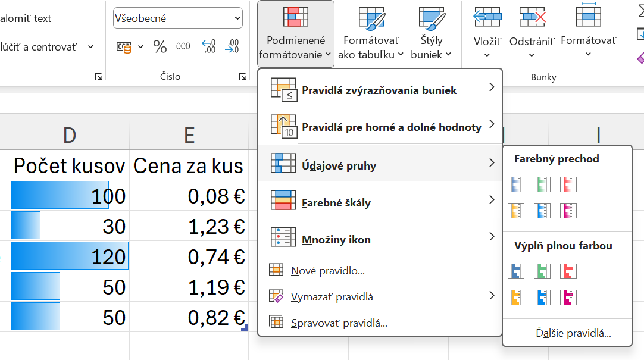Image resolution: width=644 pixels, height=360 pixels.
Task: Select Údajové pruhy menu item
Action: click(x=380, y=164)
